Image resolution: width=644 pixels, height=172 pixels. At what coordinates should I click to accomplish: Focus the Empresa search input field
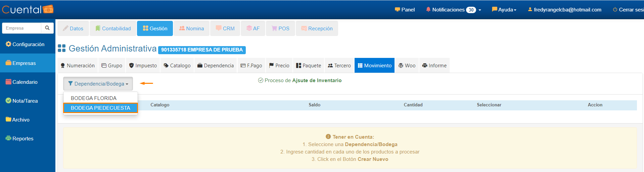22,28
